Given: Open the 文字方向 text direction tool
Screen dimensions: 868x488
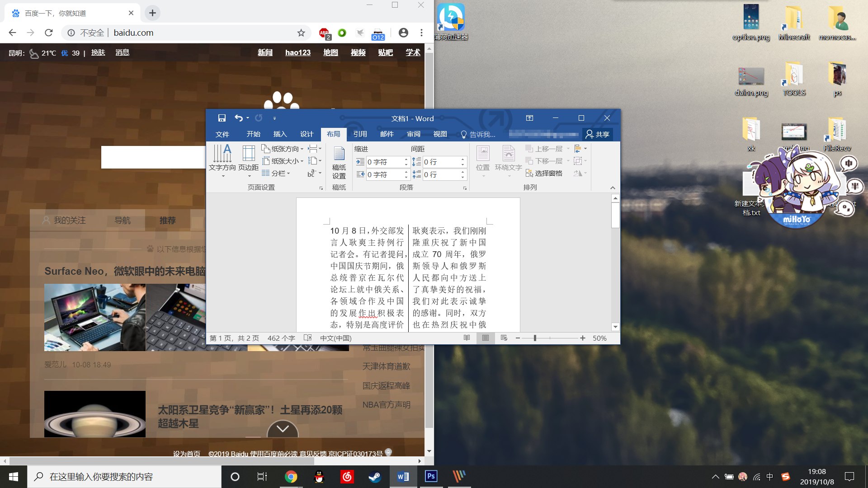Looking at the screenshot, I should 222,158.
